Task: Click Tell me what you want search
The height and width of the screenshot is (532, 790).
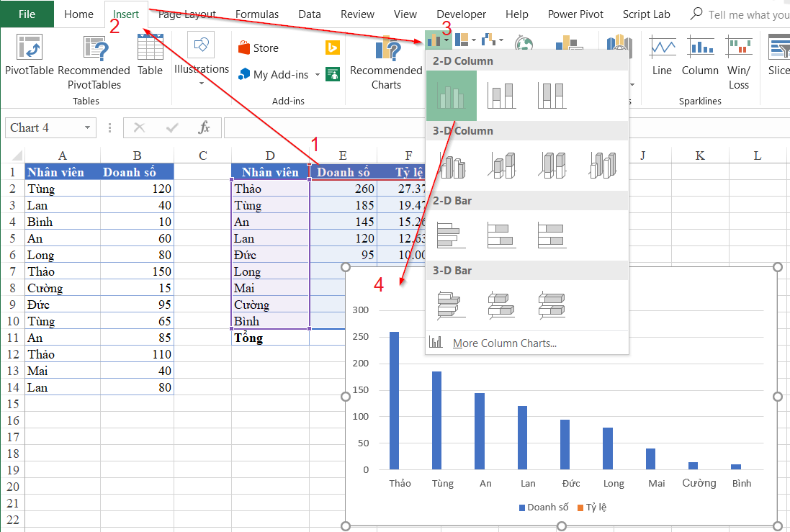Action: click(742, 14)
